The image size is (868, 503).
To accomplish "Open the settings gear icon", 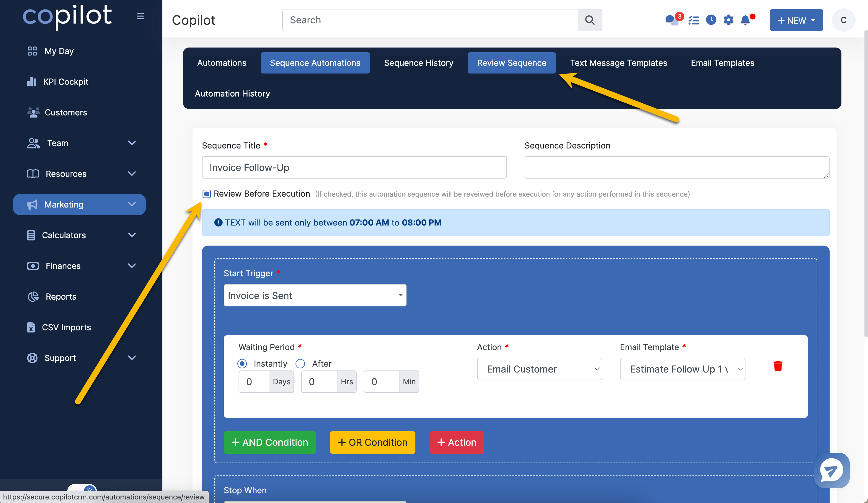I will click(x=728, y=20).
